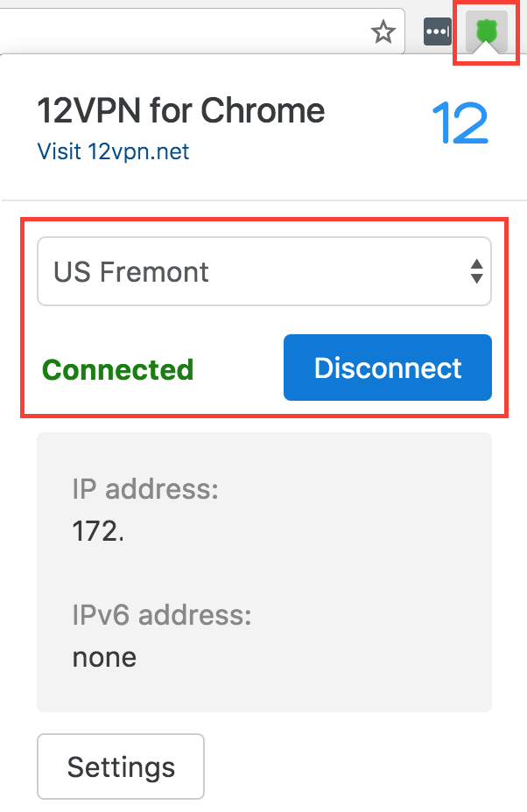Select the IPv6 value none
The image size is (527, 812).
click(104, 656)
